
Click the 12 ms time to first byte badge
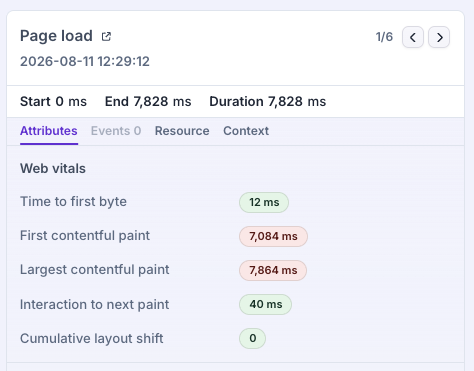(264, 202)
